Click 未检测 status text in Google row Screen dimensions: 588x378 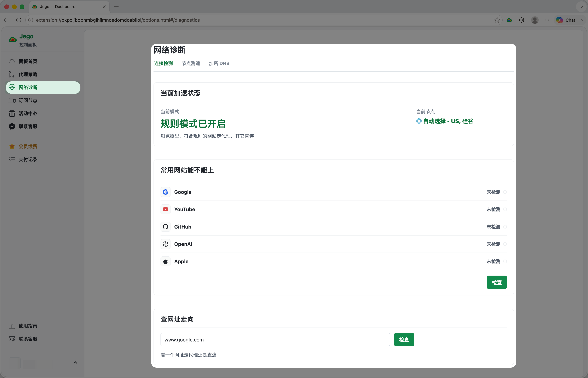point(493,192)
